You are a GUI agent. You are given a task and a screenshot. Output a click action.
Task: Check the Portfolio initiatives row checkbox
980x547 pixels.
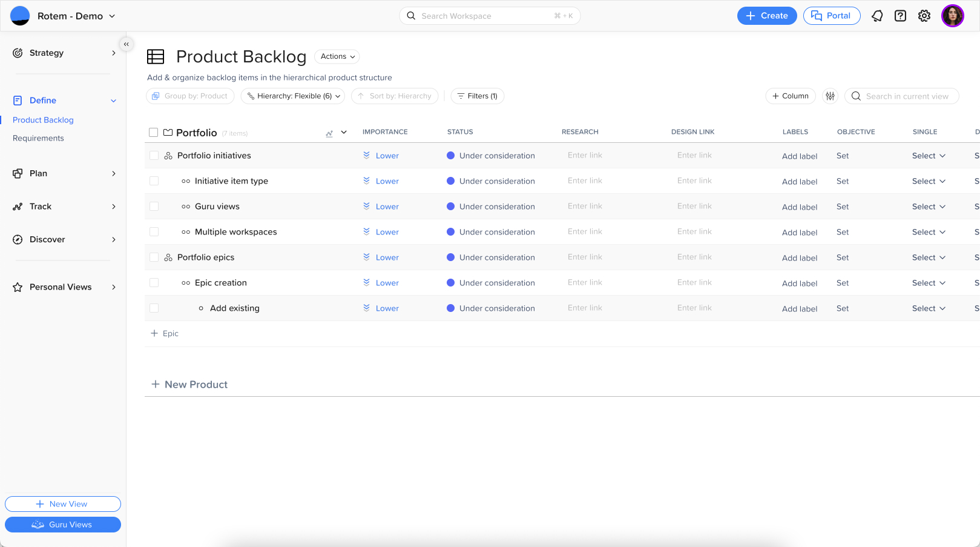tap(154, 156)
